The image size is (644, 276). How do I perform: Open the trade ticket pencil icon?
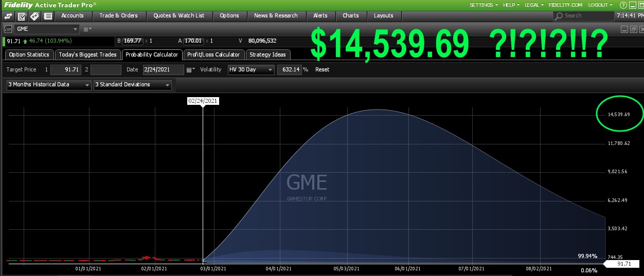coord(22,16)
